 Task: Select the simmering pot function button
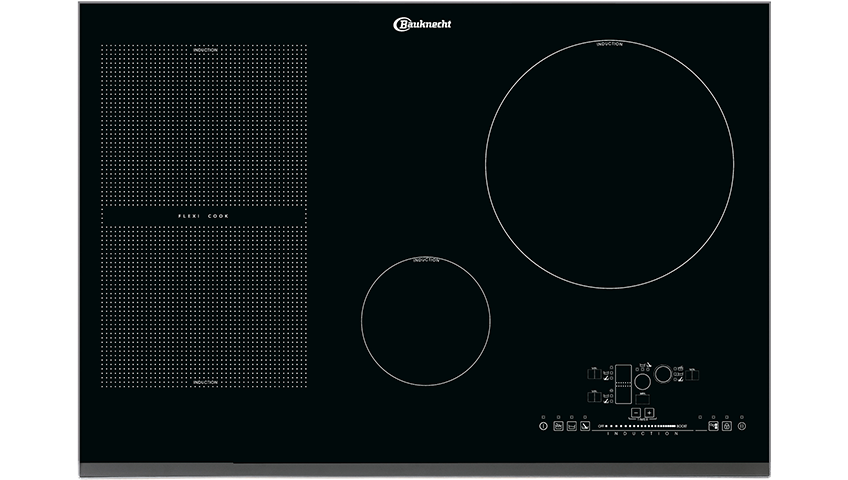[x=572, y=426]
